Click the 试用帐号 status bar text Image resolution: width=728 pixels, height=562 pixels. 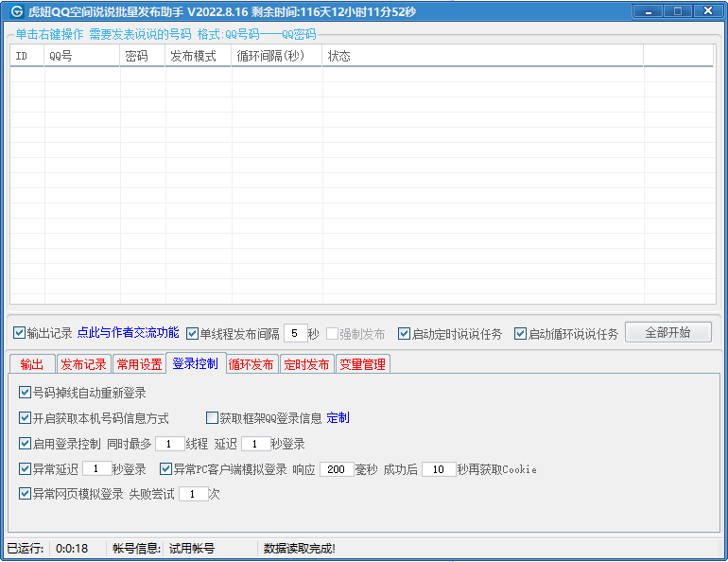(192, 549)
